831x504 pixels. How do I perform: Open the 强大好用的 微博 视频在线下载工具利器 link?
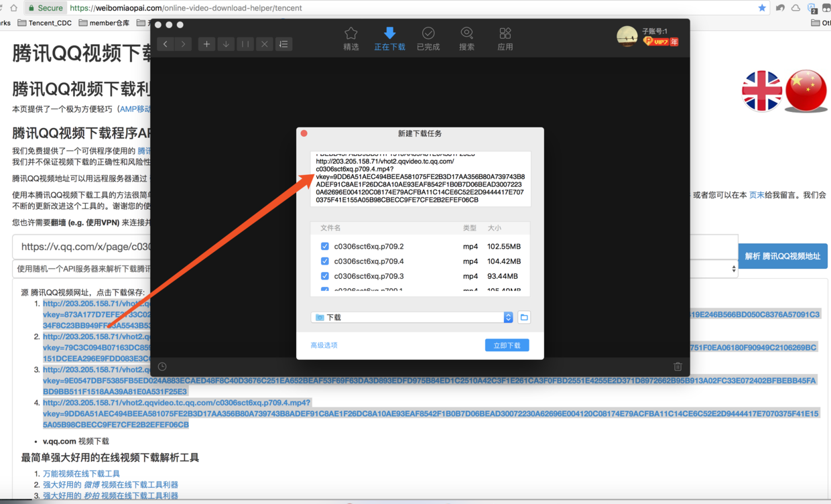111,485
